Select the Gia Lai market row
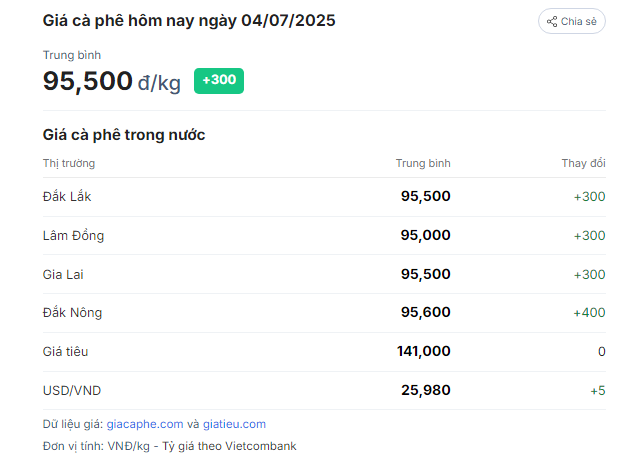635x469 pixels. pyautogui.click(x=324, y=274)
